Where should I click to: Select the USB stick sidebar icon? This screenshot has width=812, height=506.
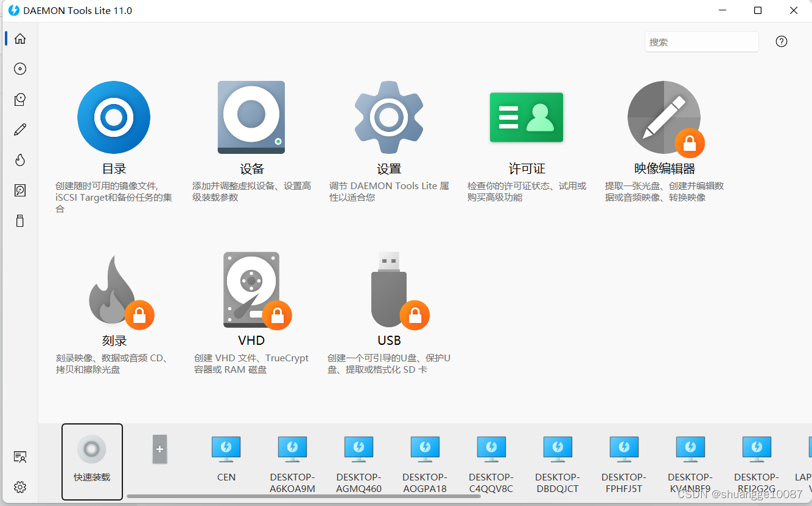(20, 221)
